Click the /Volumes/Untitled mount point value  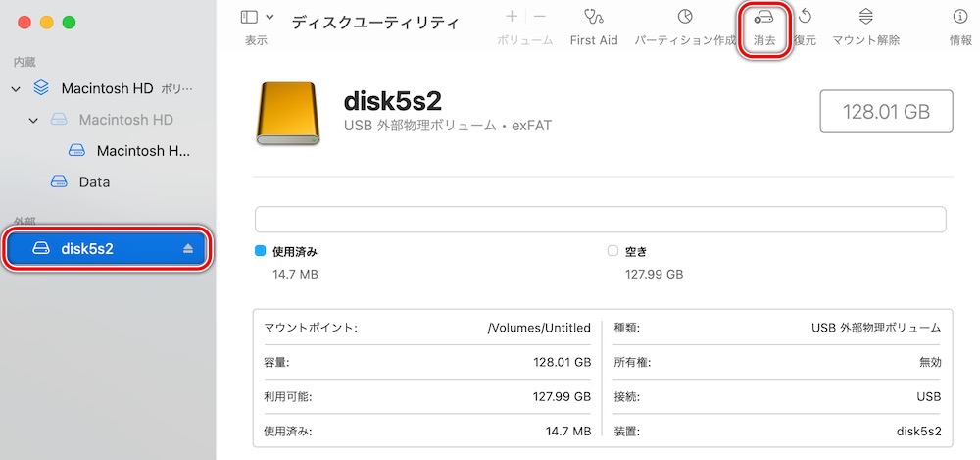point(539,328)
